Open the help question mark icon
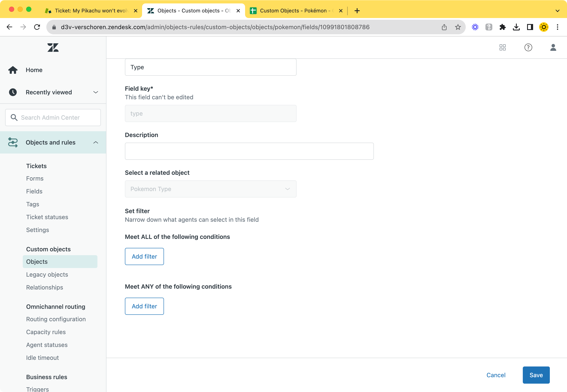 pos(528,47)
